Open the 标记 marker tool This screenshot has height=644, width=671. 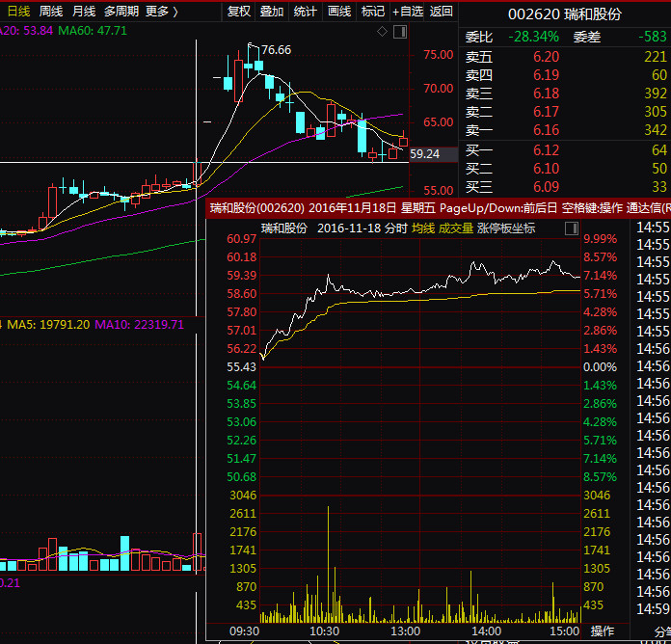tap(372, 12)
